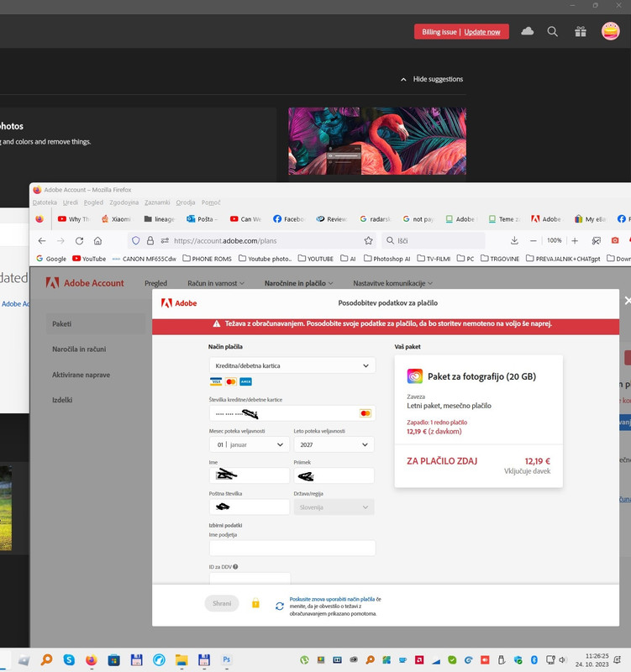Viewport: 631px width, 672px height.
Task: Click the account.adobe.com/plans address bar
Action: [x=252, y=241]
